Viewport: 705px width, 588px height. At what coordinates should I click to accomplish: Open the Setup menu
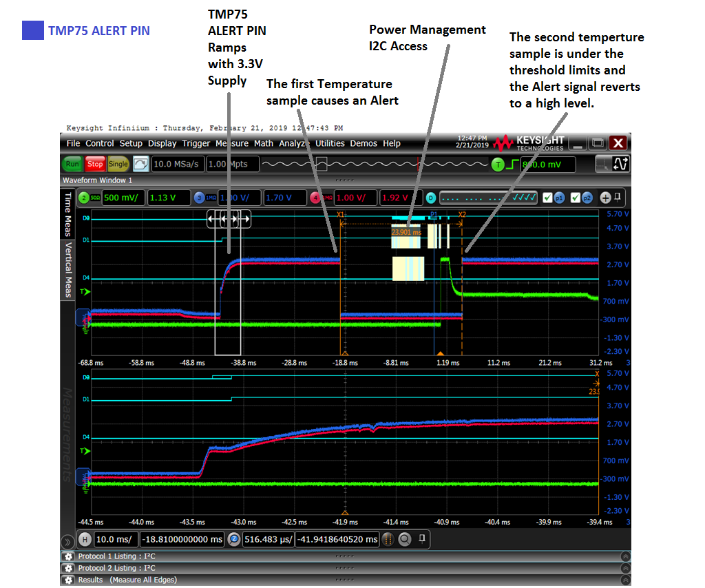131,143
